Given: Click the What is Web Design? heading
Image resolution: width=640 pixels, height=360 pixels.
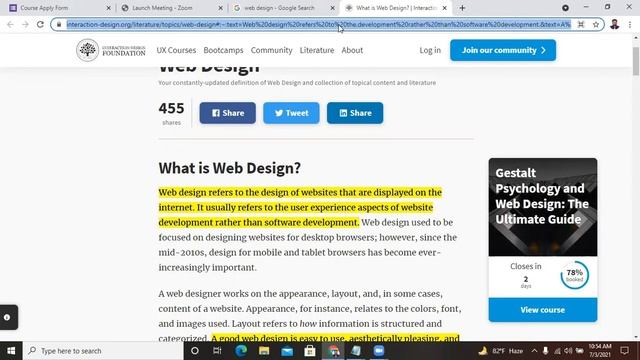Looking at the screenshot, I should pos(229,168).
